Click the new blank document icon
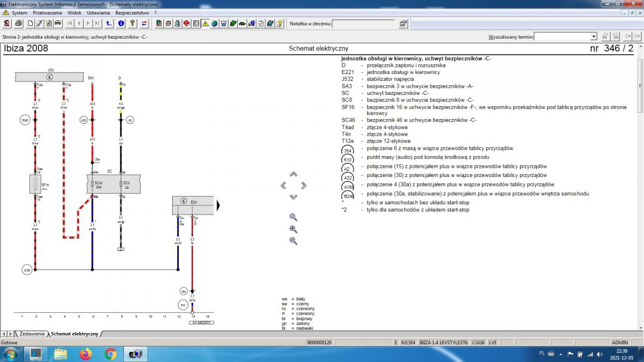The image size is (644, 362). (x=30, y=23)
